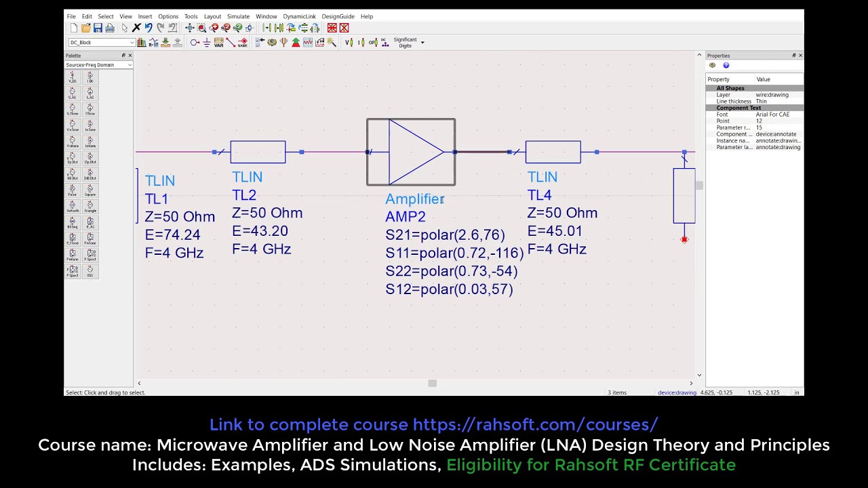The image size is (868, 488).
Task: Start simulation with the gear icon
Action: point(272,42)
